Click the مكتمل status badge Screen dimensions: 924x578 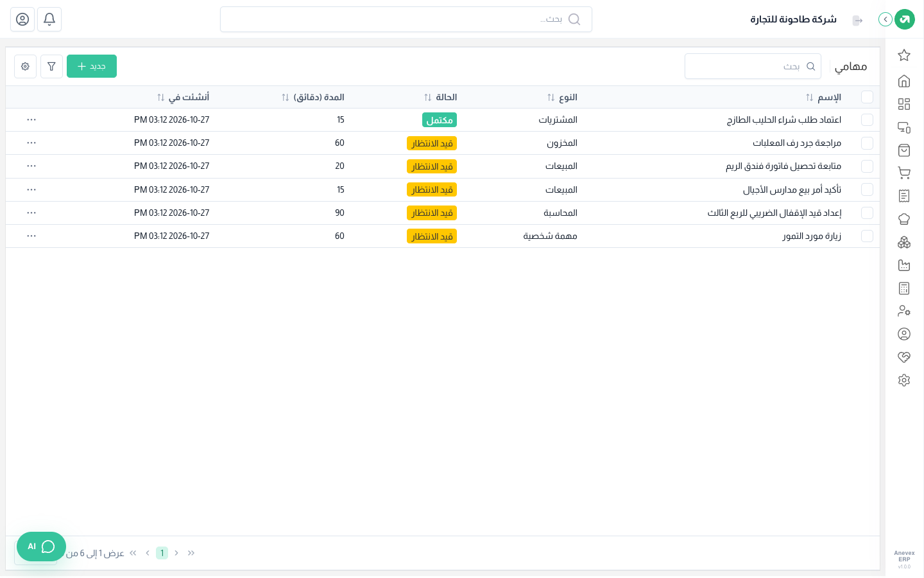(x=440, y=120)
